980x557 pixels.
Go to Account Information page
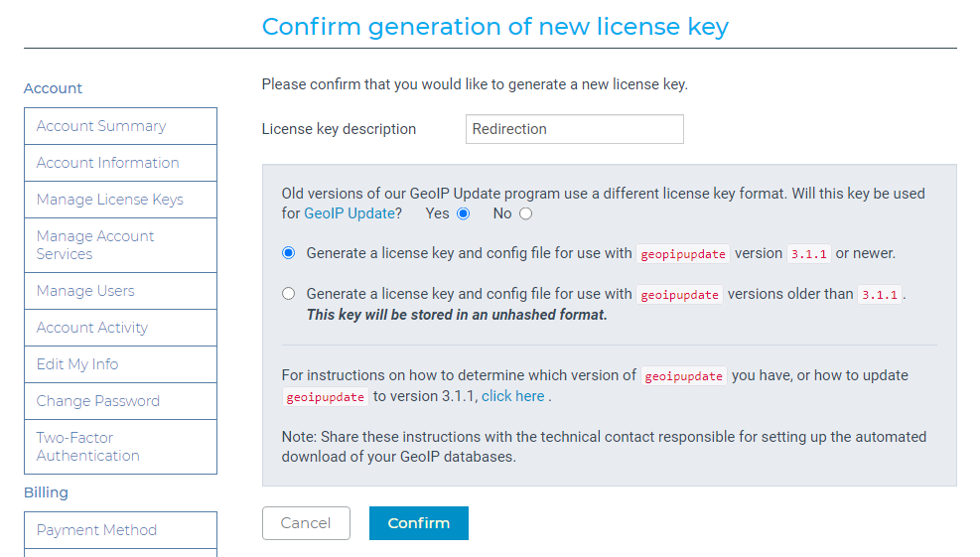tap(120, 163)
